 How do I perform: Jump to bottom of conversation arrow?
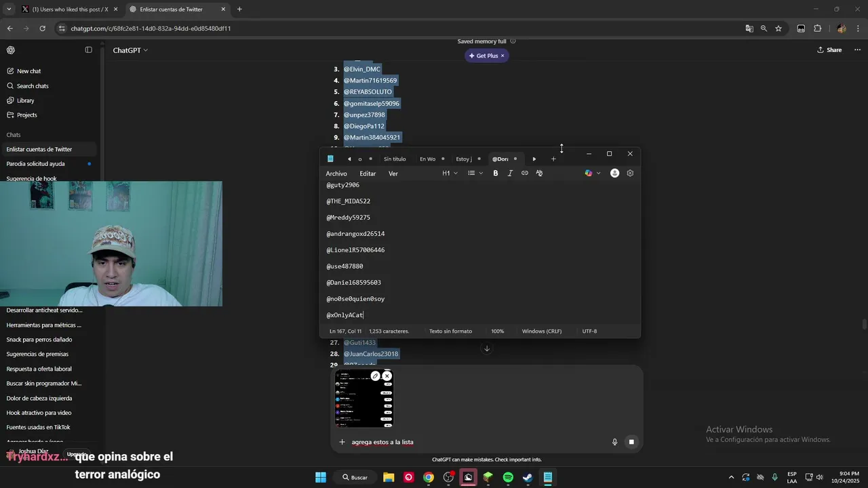pyautogui.click(x=486, y=348)
